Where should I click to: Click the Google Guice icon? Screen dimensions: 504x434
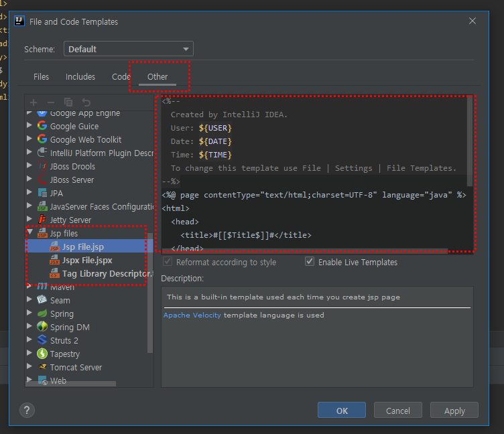pos(42,126)
